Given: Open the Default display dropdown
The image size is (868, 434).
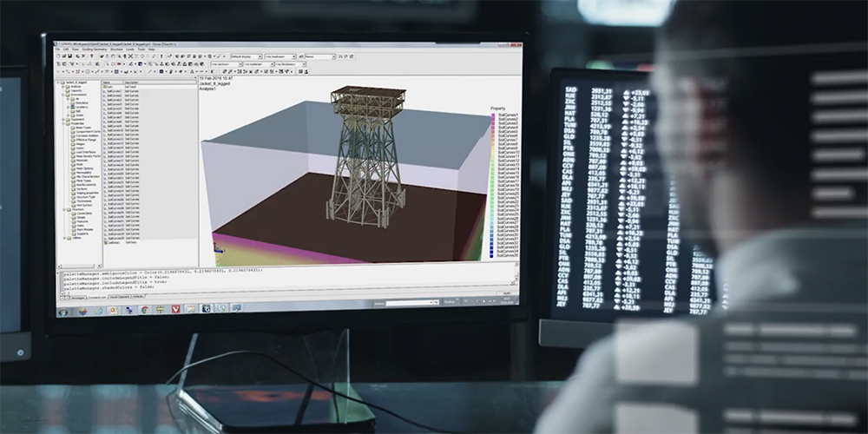Looking at the screenshot, I should pyautogui.click(x=247, y=56).
